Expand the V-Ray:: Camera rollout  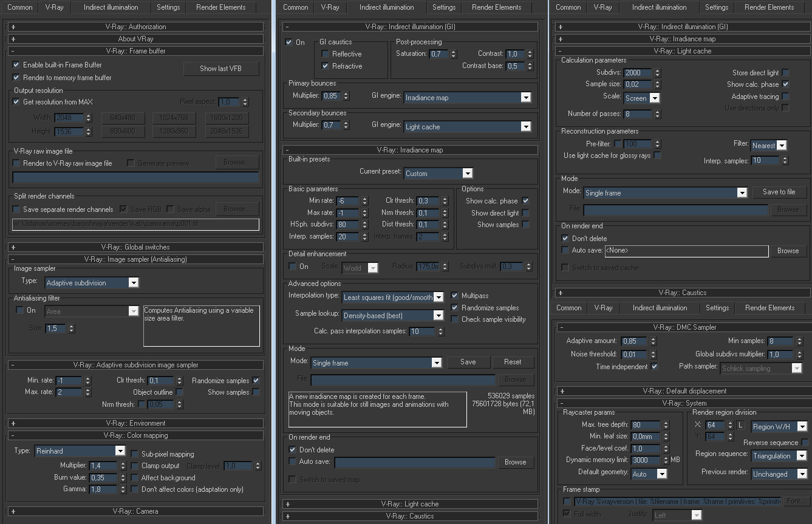[x=135, y=511]
